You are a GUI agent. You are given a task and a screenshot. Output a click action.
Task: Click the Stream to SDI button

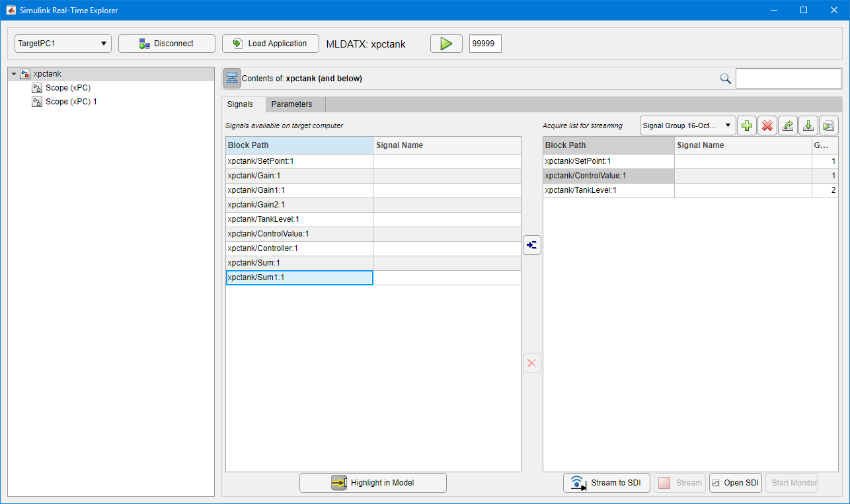click(x=607, y=483)
